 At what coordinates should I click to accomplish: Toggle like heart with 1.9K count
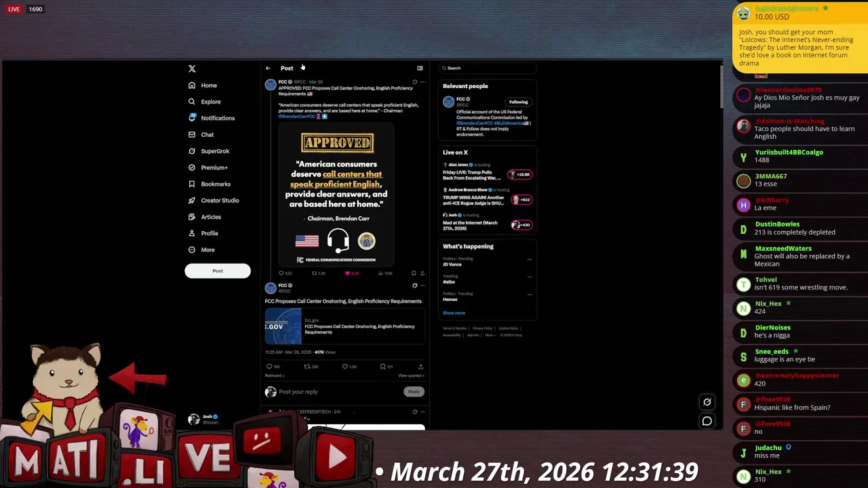point(351,367)
